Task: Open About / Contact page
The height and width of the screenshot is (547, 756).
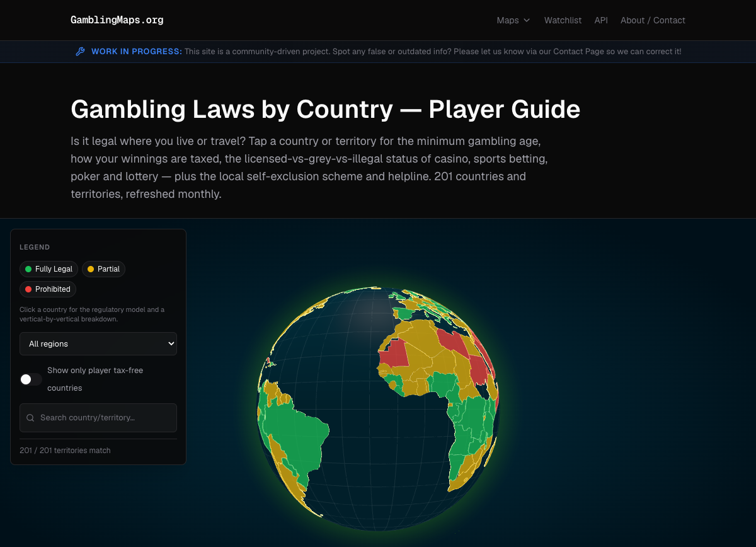Action: click(653, 20)
